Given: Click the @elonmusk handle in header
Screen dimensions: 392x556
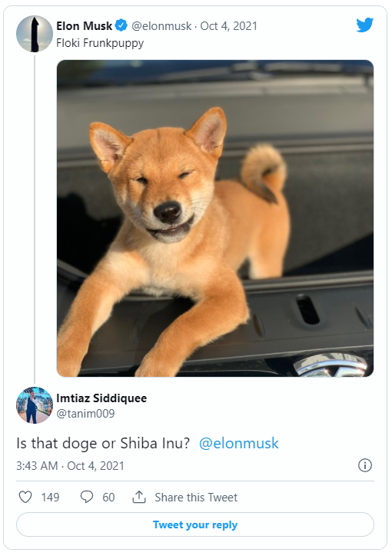Looking at the screenshot, I should click(x=161, y=26).
